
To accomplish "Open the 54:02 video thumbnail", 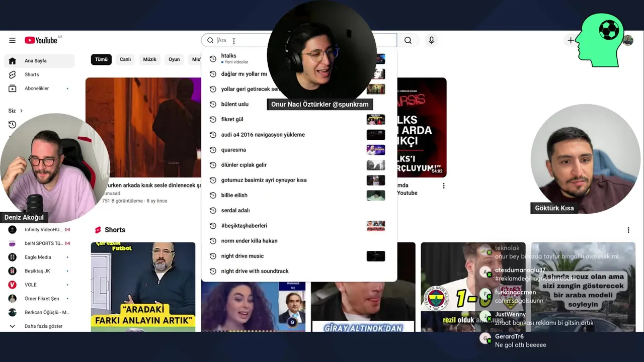I will [422, 127].
